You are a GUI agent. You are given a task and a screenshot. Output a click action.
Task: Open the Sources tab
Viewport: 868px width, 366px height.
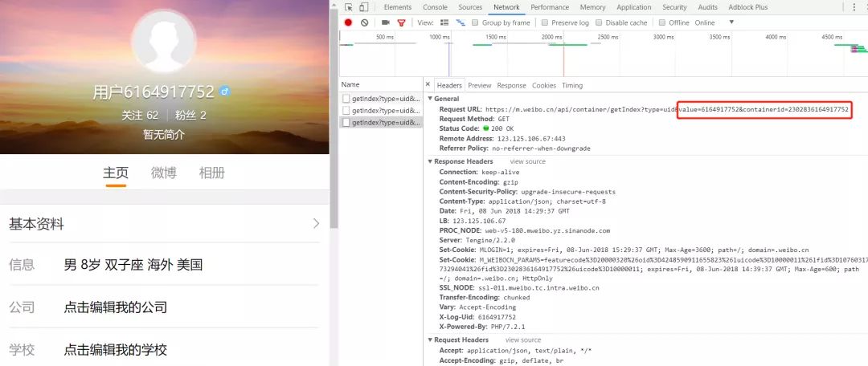tap(470, 7)
